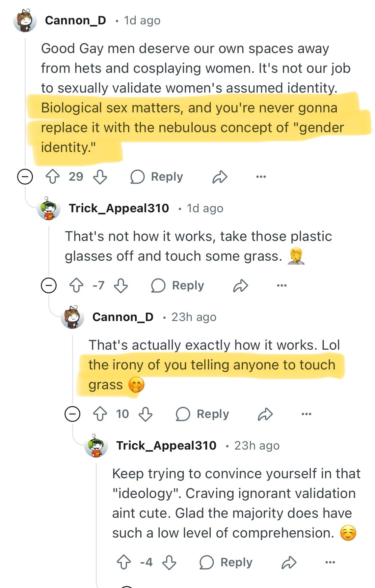Reply to the comment scored -4
This screenshot has width=375, height=588.
[226, 562]
